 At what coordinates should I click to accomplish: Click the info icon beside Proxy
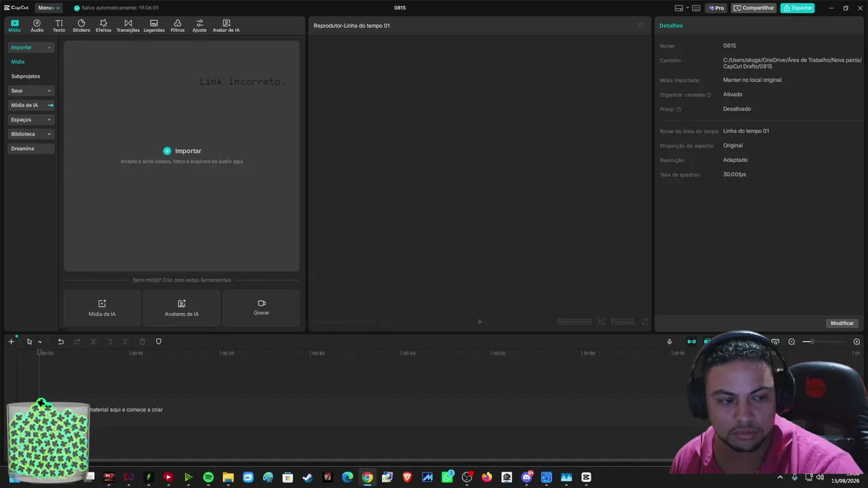[679, 109]
